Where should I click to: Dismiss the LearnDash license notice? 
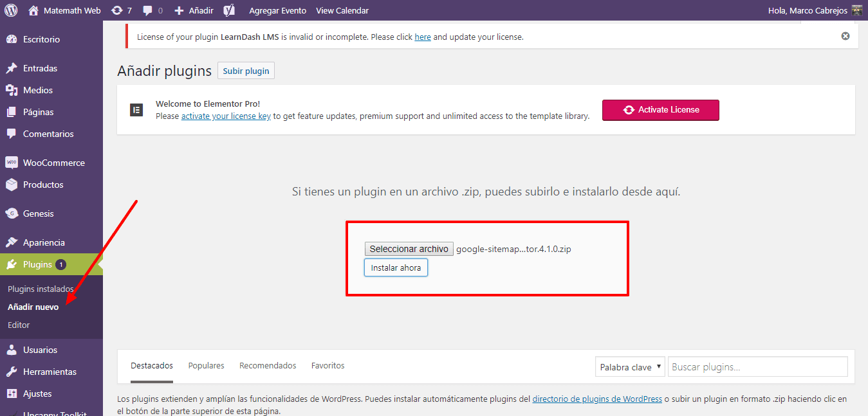pyautogui.click(x=845, y=36)
